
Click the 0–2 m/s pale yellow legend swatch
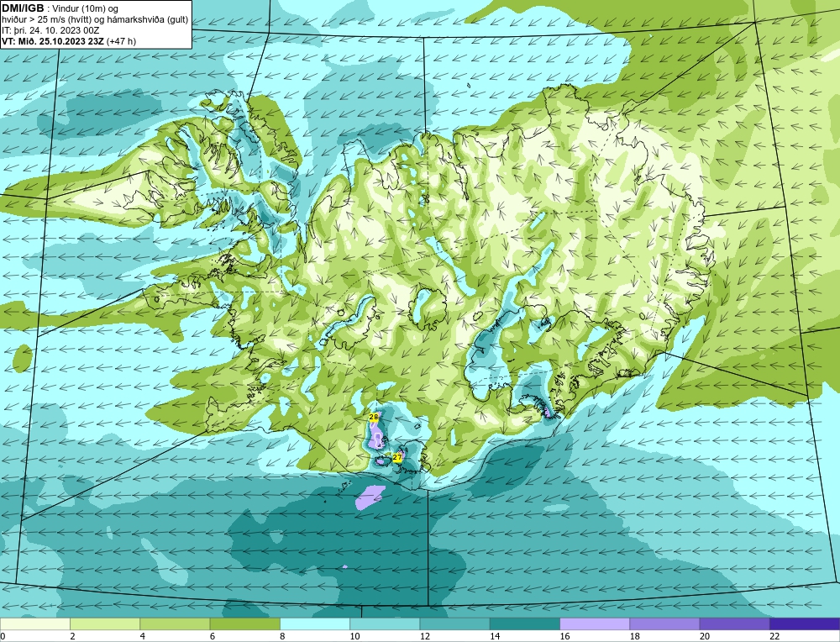point(34,624)
